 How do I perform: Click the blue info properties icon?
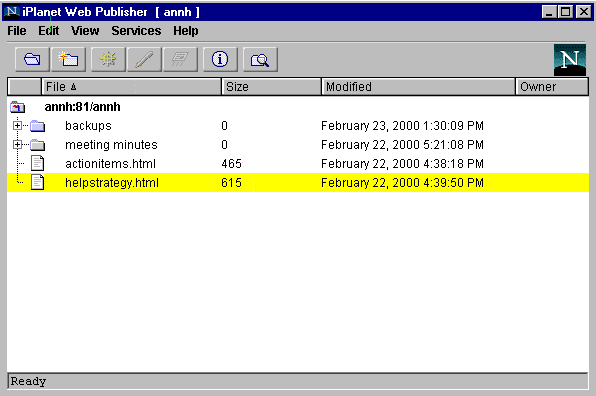(x=220, y=59)
